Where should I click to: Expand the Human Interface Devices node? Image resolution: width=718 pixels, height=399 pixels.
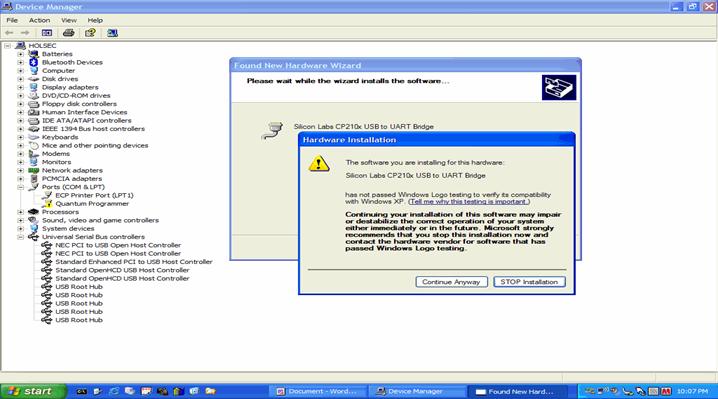20,112
